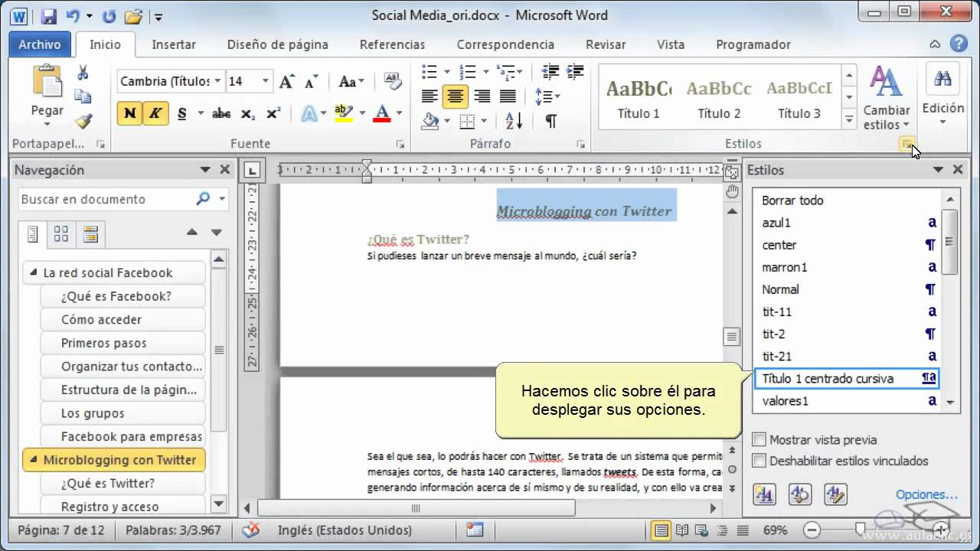
Task: Switch to Print Layout view in status bar
Action: pyautogui.click(x=659, y=530)
